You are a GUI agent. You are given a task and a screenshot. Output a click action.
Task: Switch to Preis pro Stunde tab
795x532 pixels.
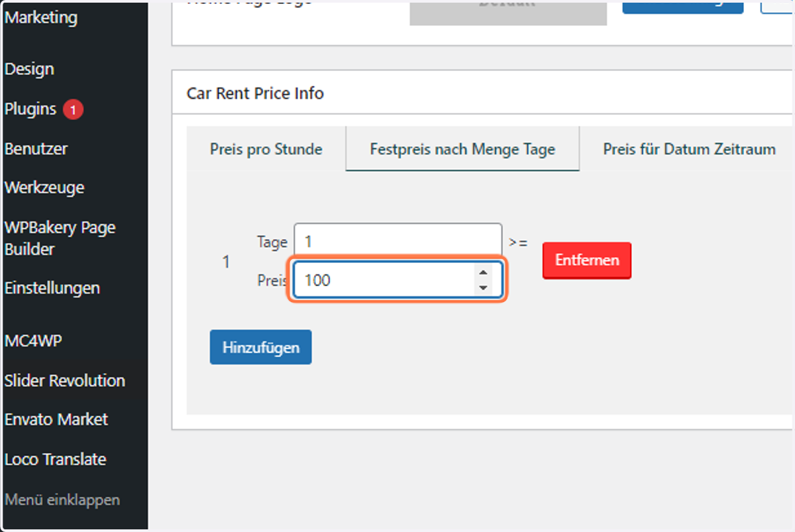click(x=266, y=149)
